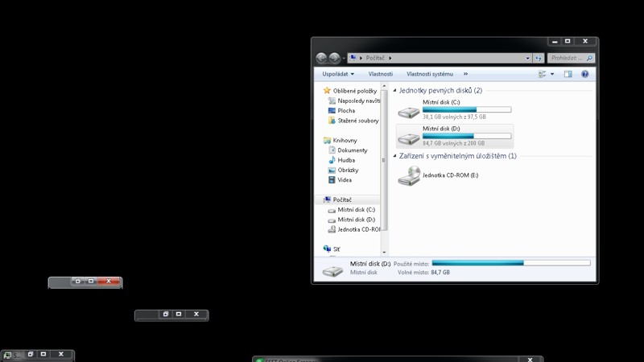Image resolution: width=644 pixels, height=362 pixels.
Task: Click the used space bar in details pane
Action: pyautogui.click(x=510, y=263)
